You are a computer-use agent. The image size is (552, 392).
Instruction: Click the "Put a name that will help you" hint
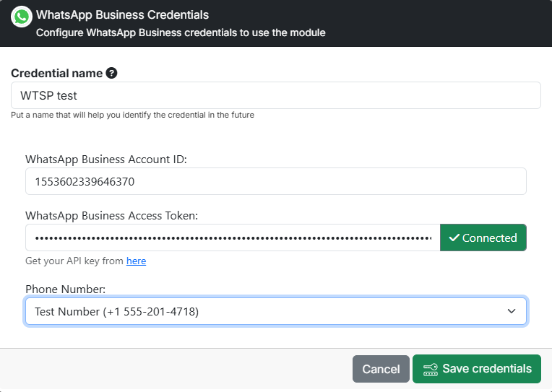coord(132,115)
